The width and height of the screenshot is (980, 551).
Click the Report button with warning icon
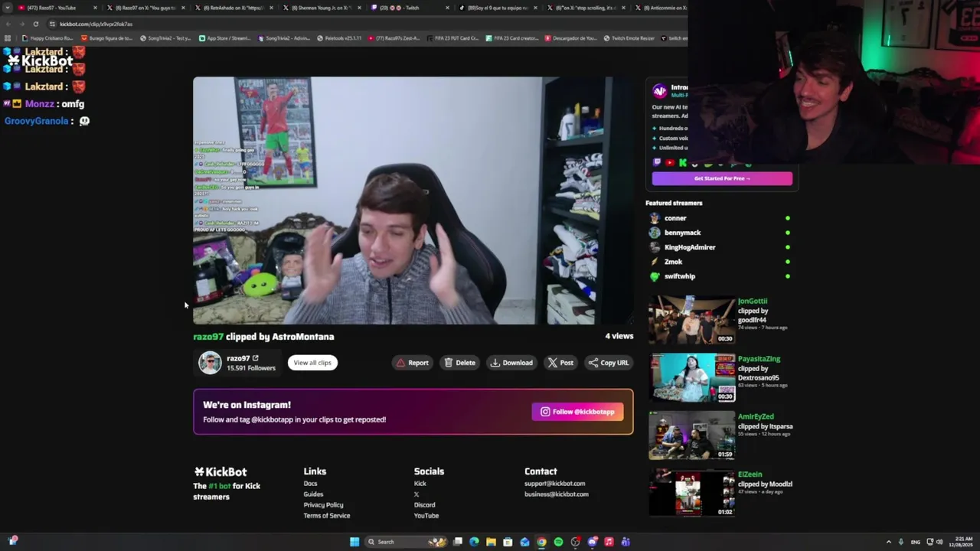pyautogui.click(x=412, y=363)
